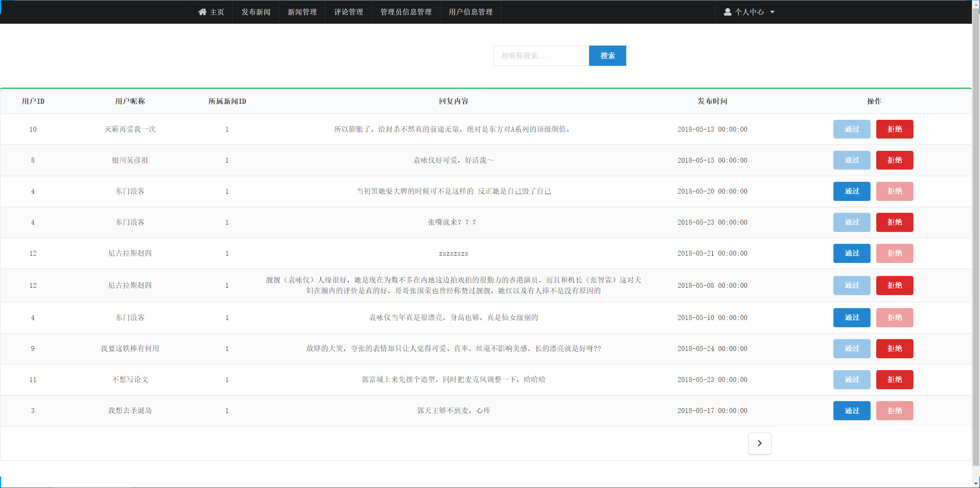
Task: Click the home icon beside 主页
Action: point(203,11)
